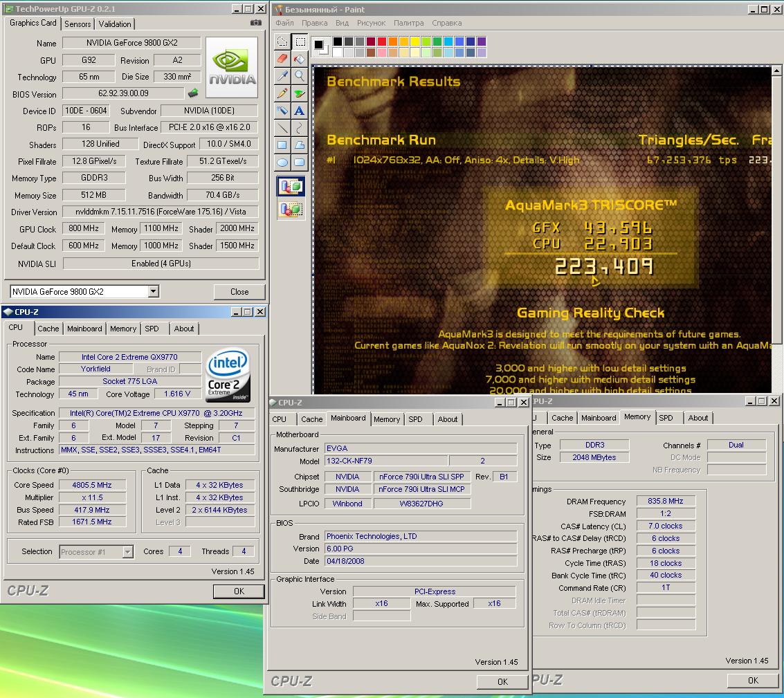Image resolution: width=784 pixels, height=698 pixels.
Task: Select the Pick Color eyedropper tool
Action: tap(282, 75)
